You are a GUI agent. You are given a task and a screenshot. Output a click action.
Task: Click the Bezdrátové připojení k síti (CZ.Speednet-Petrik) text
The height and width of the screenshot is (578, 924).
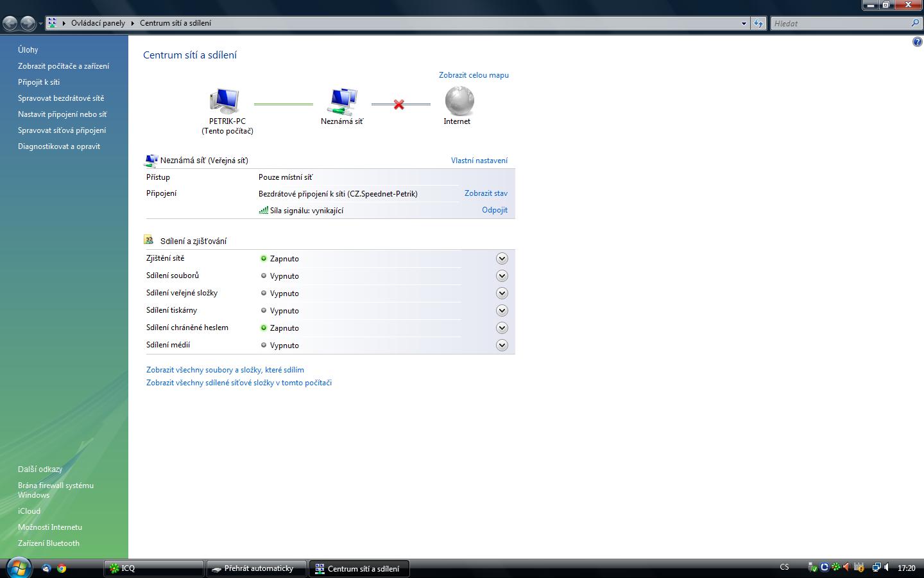click(x=338, y=194)
